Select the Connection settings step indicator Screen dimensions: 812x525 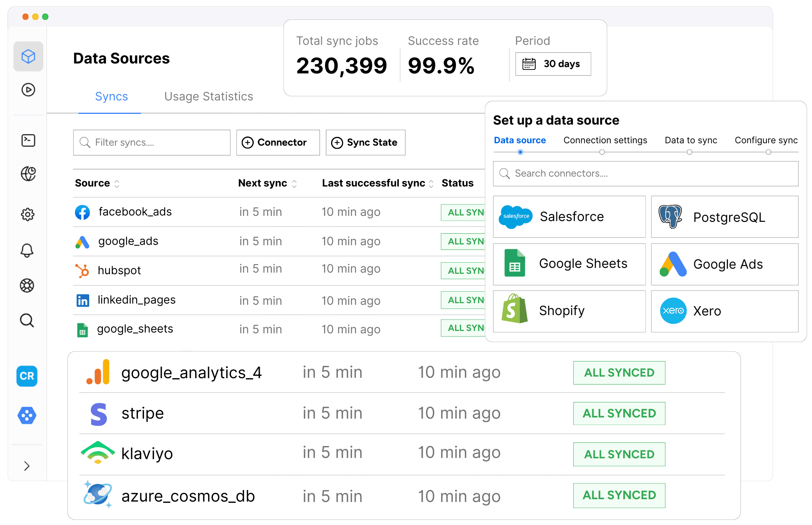pos(602,152)
